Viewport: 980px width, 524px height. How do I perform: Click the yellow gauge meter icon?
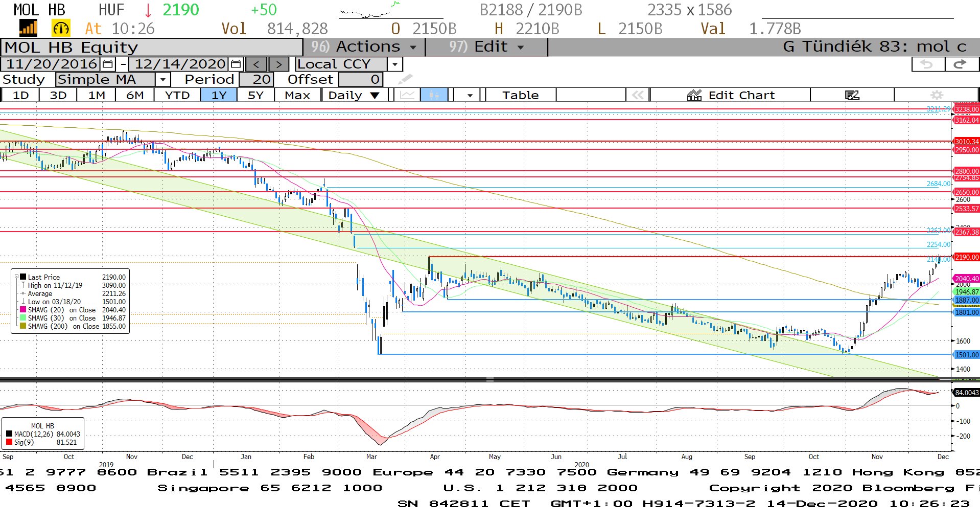61,28
